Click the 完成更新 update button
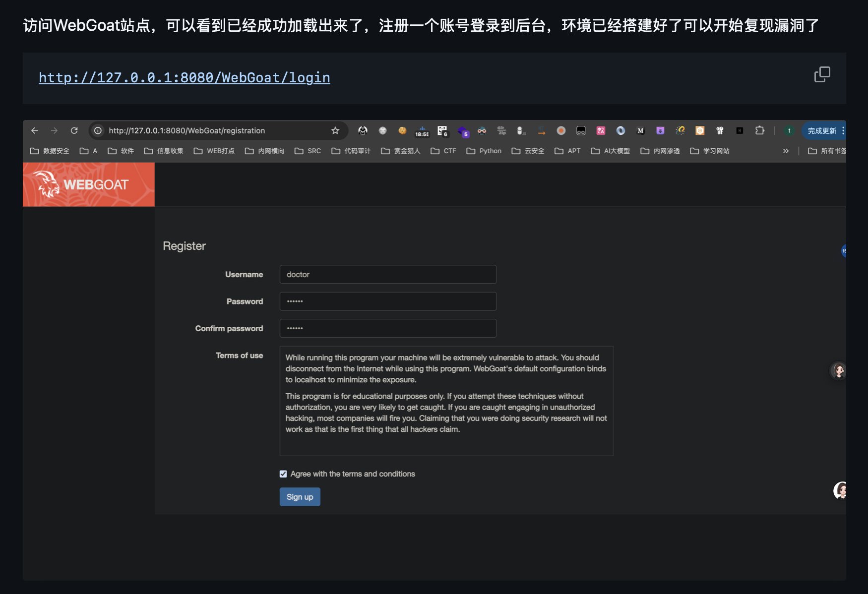 (x=823, y=130)
